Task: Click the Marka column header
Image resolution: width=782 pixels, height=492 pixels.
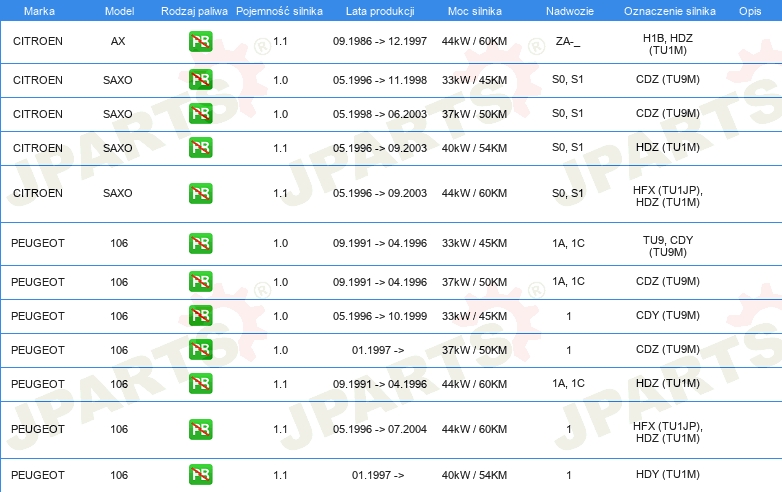Action: (x=39, y=11)
